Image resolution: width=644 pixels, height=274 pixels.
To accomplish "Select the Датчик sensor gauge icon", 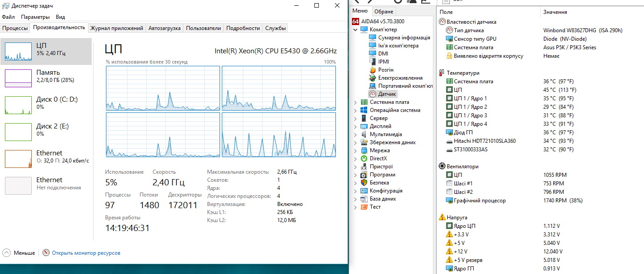I will coord(373,94).
